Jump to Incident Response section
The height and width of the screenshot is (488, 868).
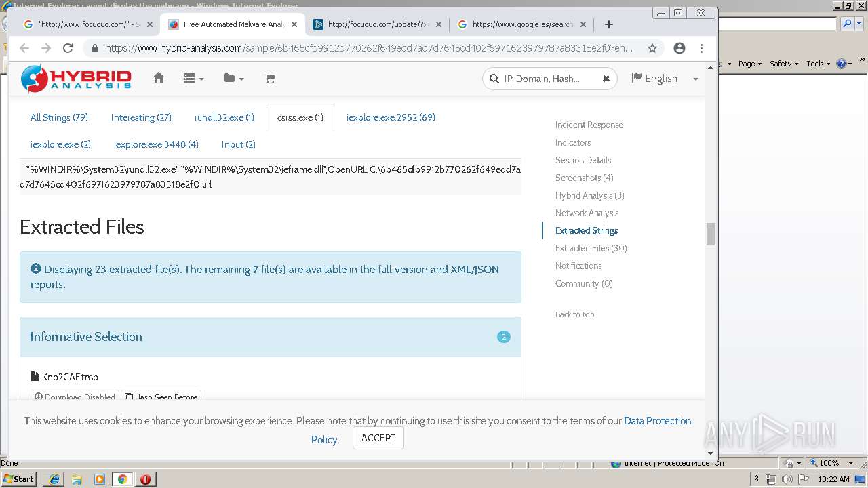(x=589, y=125)
